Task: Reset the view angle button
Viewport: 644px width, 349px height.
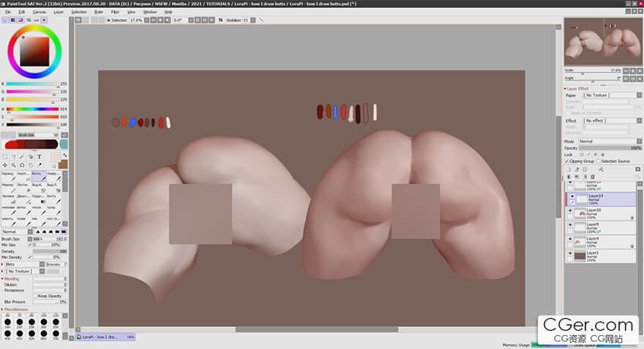Action: pos(640,78)
